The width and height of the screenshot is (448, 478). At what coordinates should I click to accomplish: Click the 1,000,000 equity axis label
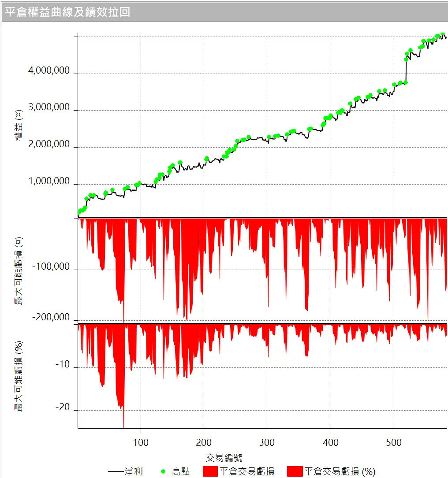[x=49, y=181]
